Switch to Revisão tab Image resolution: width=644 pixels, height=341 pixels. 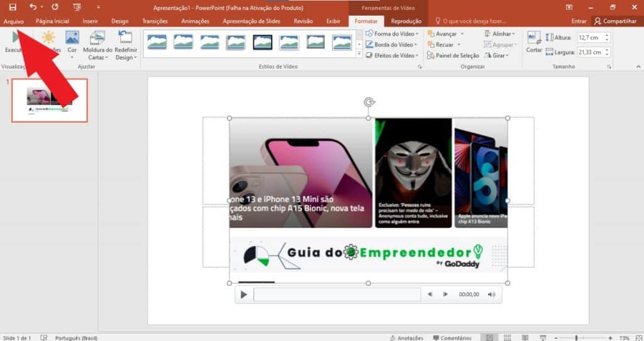click(x=303, y=21)
